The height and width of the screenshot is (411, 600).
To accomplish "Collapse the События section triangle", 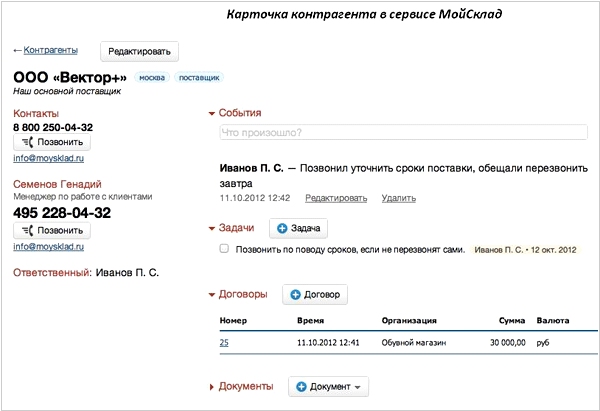I will pyautogui.click(x=212, y=114).
